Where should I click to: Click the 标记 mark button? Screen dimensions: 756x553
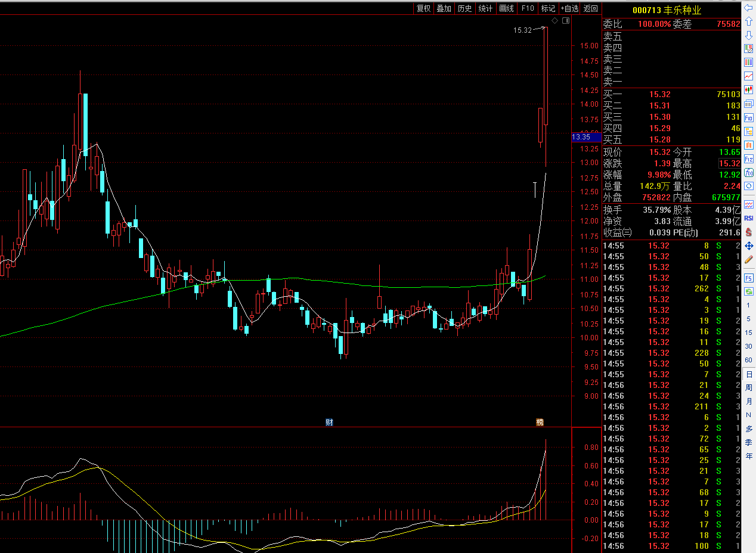548,8
